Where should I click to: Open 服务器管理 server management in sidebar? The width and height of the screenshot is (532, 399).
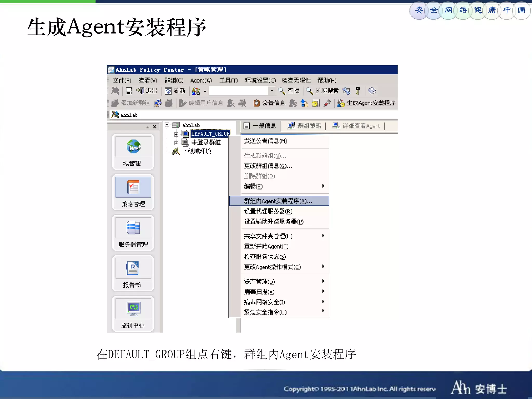point(133,233)
